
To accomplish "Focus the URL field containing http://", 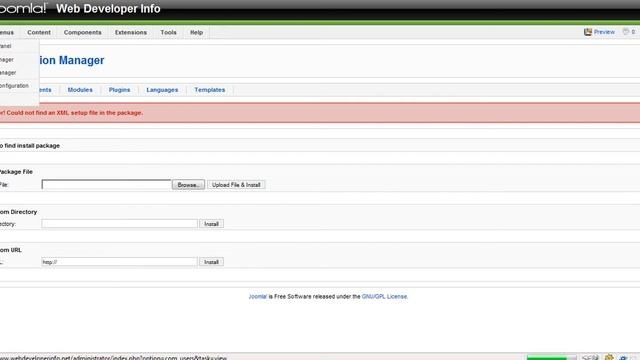I will (x=119, y=262).
